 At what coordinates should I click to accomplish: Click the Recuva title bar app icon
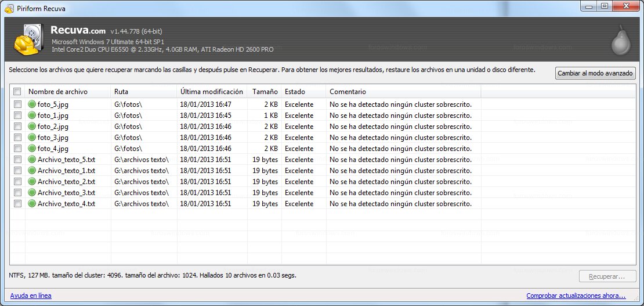coord(9,8)
